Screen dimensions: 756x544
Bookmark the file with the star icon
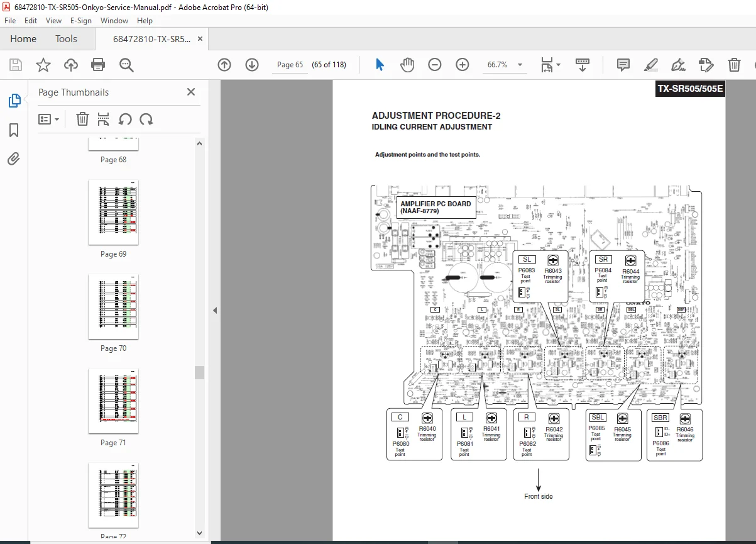(43, 65)
